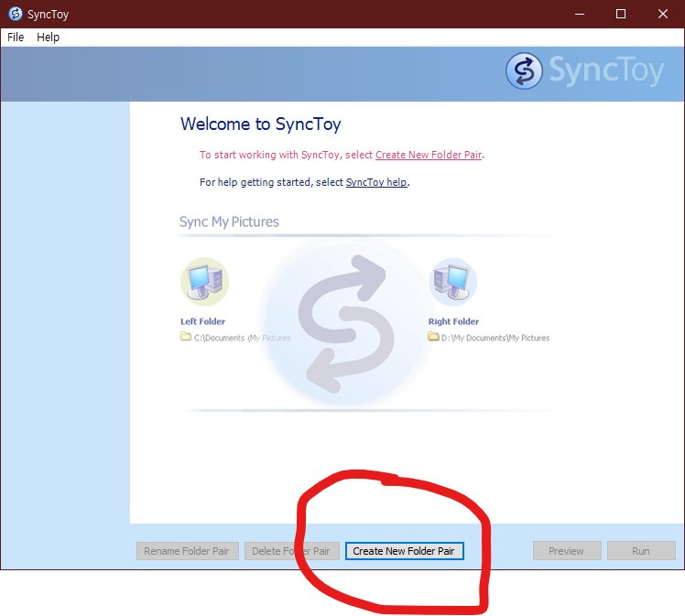Open the File menu
The width and height of the screenshot is (685, 616).
16,38
